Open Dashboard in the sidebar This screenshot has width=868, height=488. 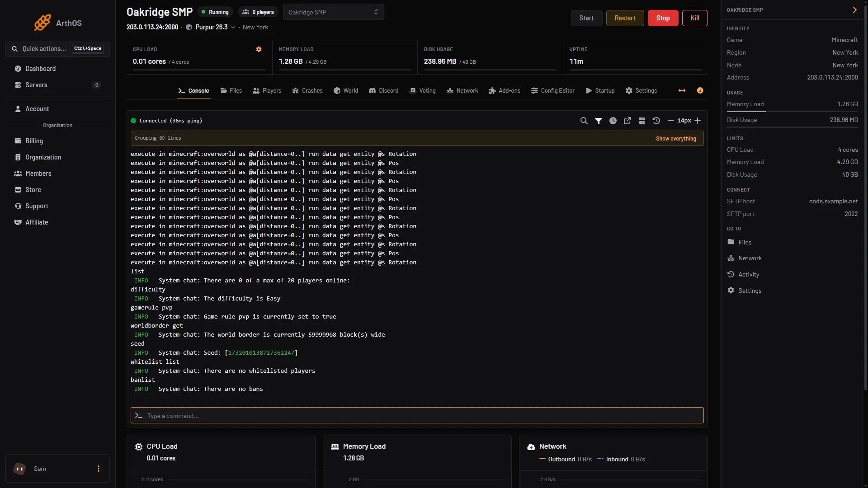[x=57, y=69]
